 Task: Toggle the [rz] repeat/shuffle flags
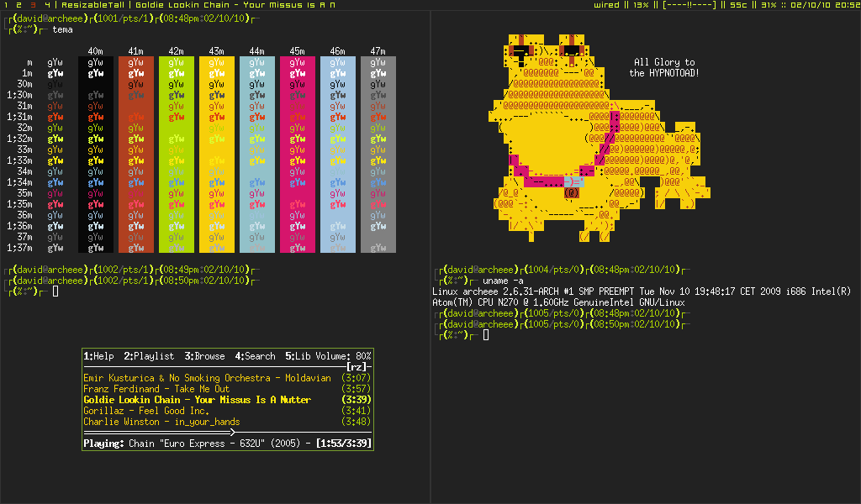pos(357,367)
